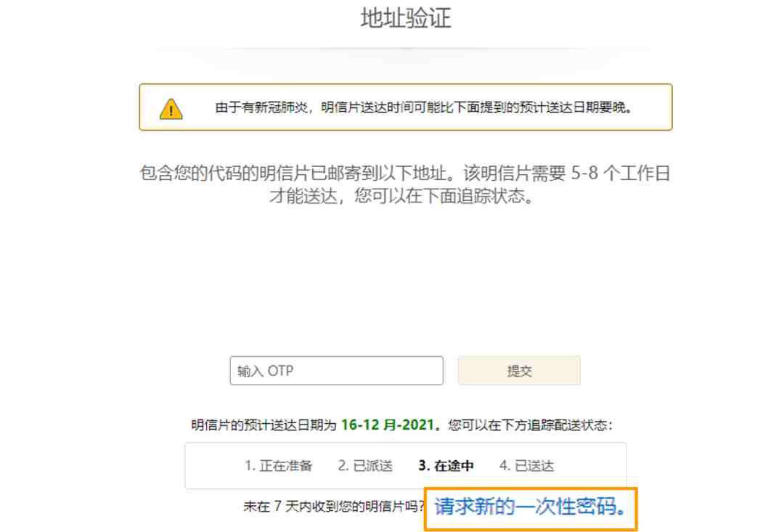Click the yellow-bordered notice banner

pyautogui.click(x=406, y=107)
